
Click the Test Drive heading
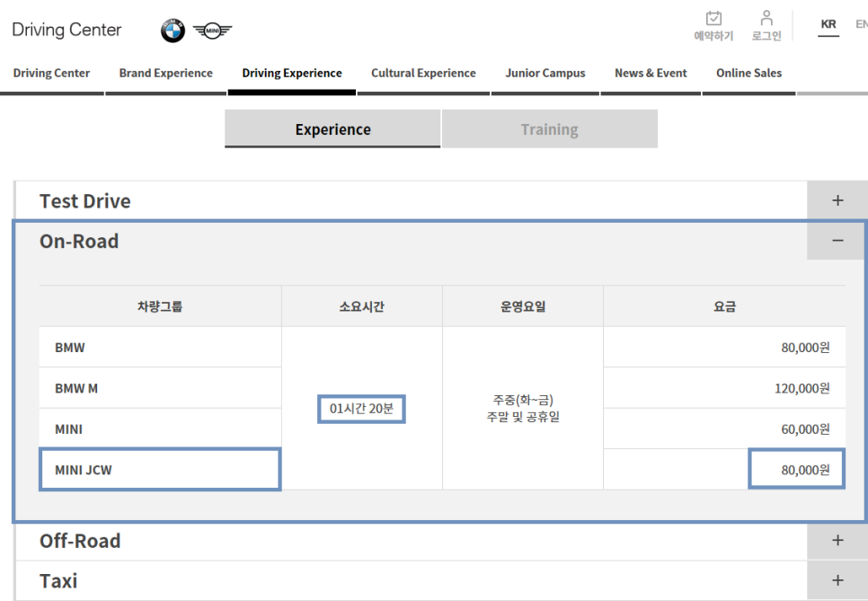pos(85,201)
